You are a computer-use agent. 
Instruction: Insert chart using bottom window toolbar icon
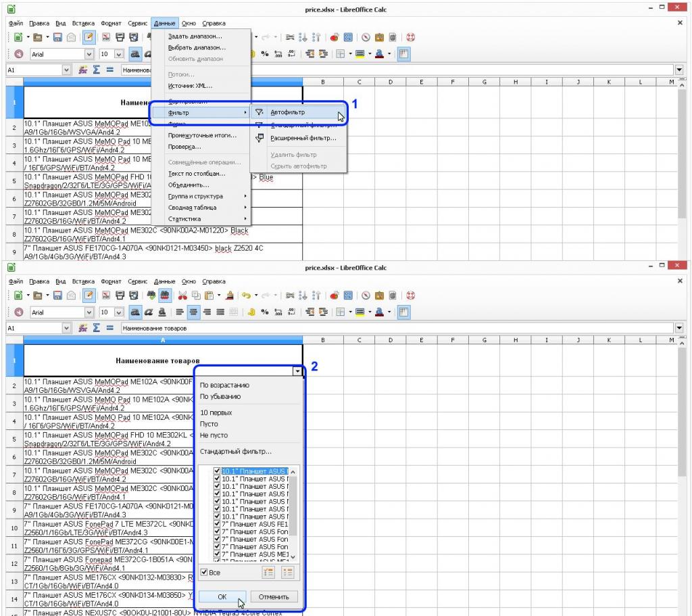pyautogui.click(x=335, y=295)
